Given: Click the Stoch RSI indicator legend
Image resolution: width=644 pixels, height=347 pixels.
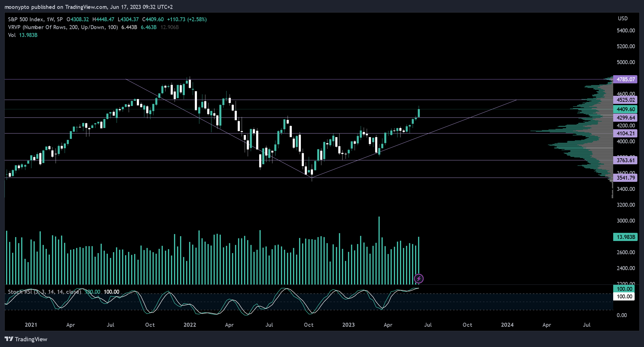Looking at the screenshot, I should (x=45, y=292).
